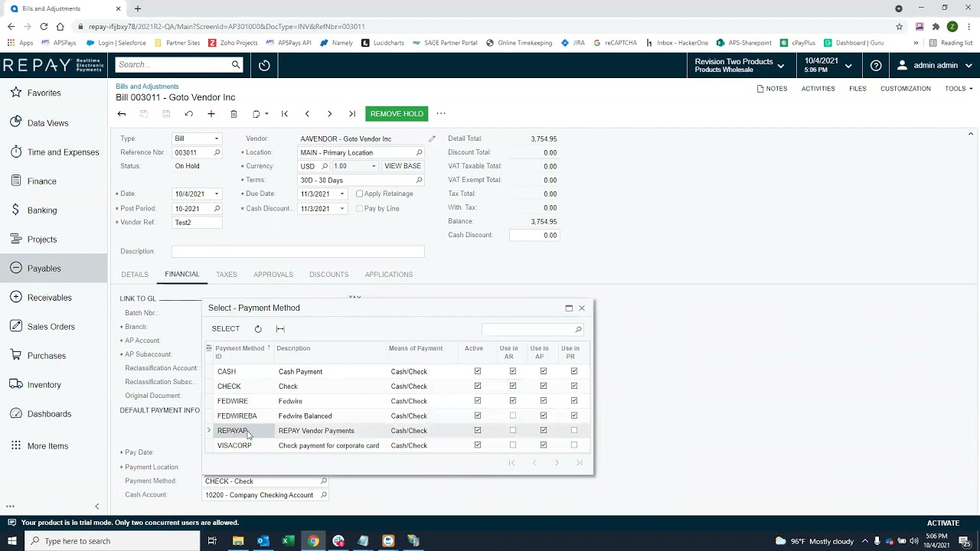Image resolution: width=980 pixels, height=551 pixels.
Task: Open the Due Date dropdown
Action: pos(342,194)
